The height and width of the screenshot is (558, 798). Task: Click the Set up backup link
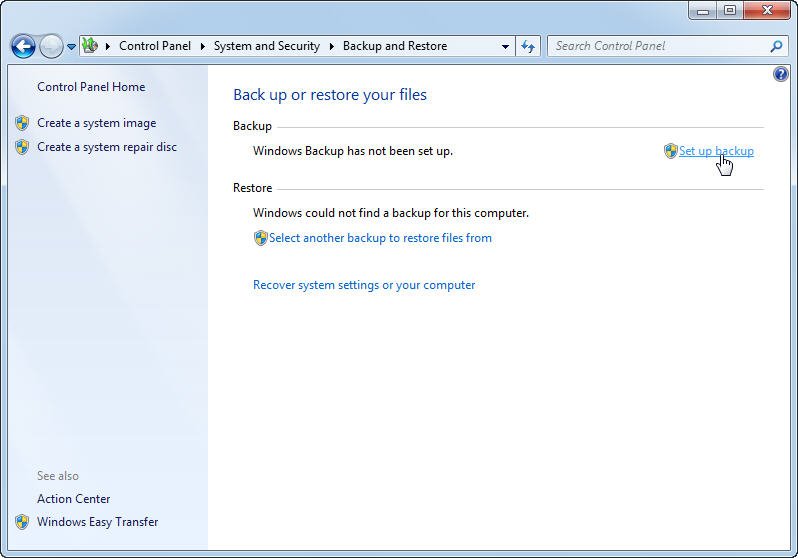pos(715,151)
